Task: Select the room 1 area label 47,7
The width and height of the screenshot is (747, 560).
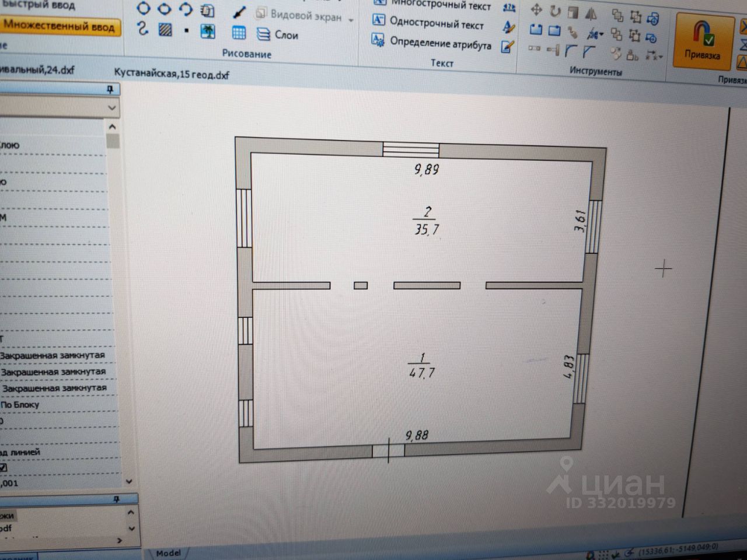Action: (x=422, y=372)
